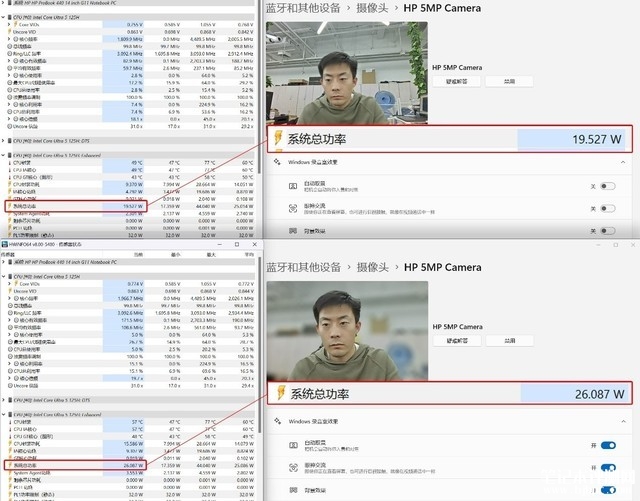Click the HWiNFO64 v8.00-5400 title bar app icon
Viewport: 640px width, 501px height.
pos(4,245)
